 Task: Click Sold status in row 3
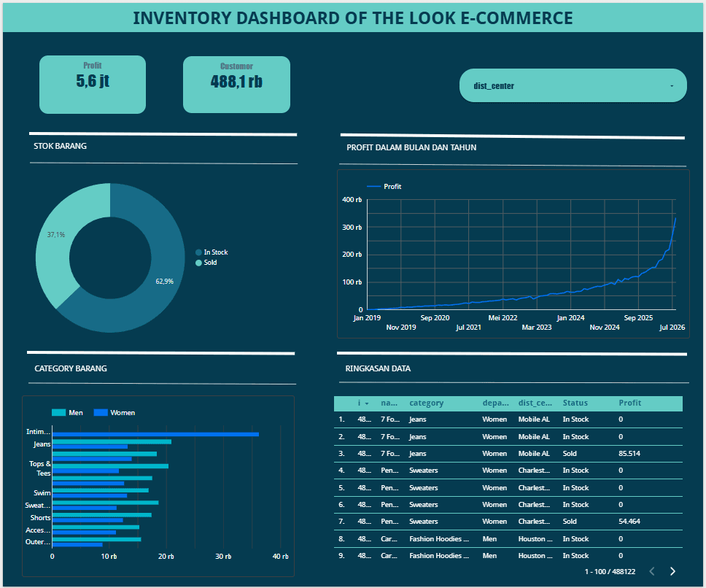(570, 453)
